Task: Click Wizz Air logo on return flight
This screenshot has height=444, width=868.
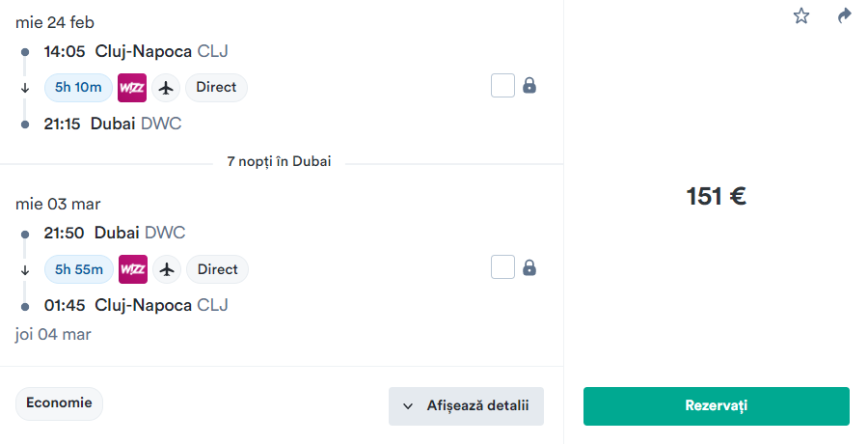Action: 133,269
